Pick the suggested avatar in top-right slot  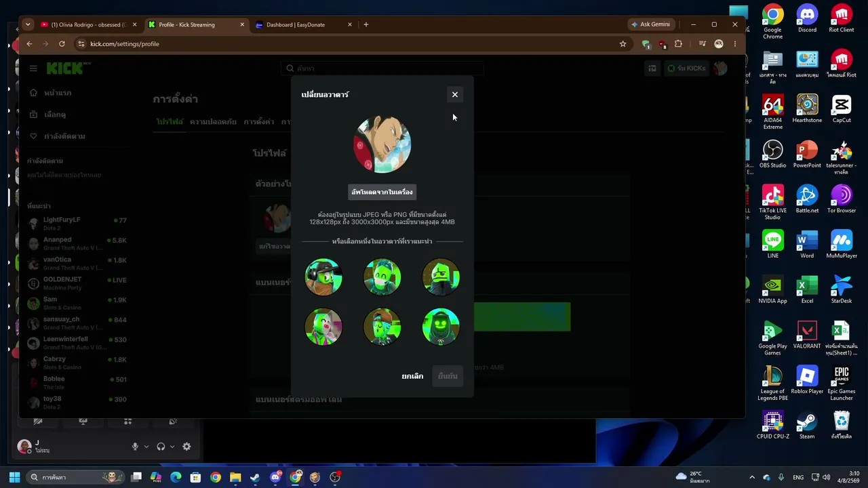[441, 277]
